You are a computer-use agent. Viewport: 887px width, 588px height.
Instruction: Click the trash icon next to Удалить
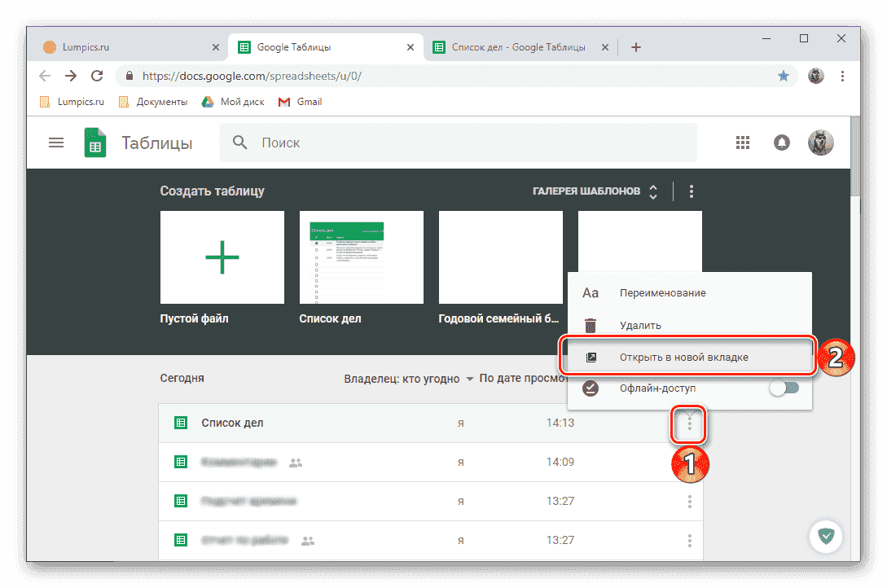(x=590, y=325)
